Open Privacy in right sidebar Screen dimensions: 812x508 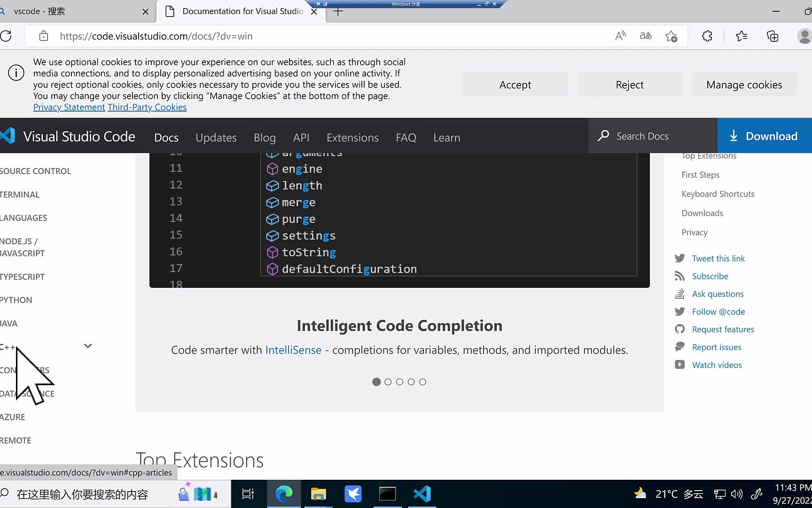click(695, 232)
